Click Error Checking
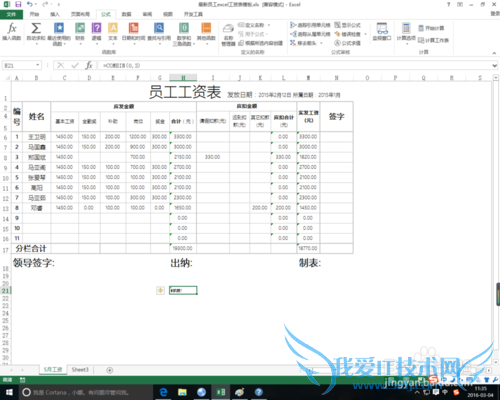Image resolution: width=500 pixels, height=400 pixels. (x=348, y=34)
